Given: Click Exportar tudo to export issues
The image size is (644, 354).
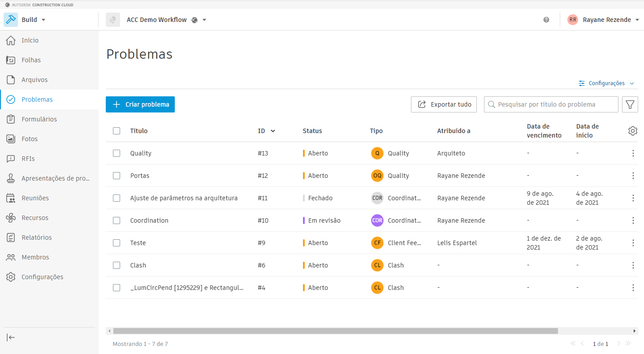Looking at the screenshot, I should point(444,104).
